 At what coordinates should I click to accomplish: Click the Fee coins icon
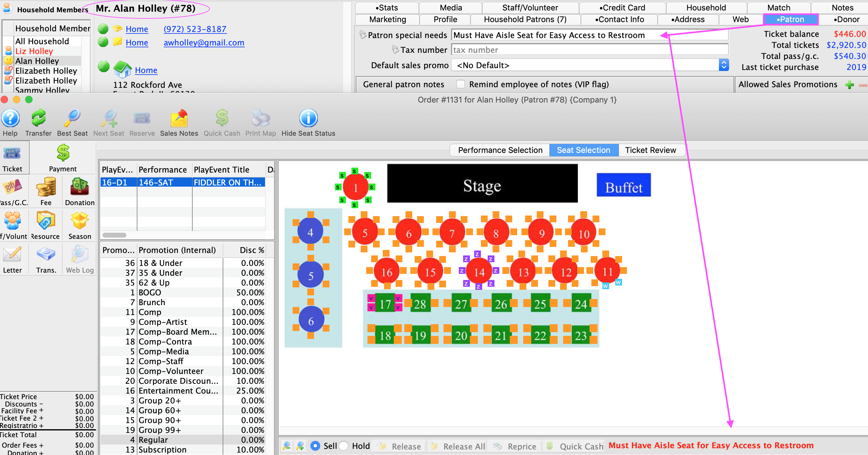tap(46, 187)
